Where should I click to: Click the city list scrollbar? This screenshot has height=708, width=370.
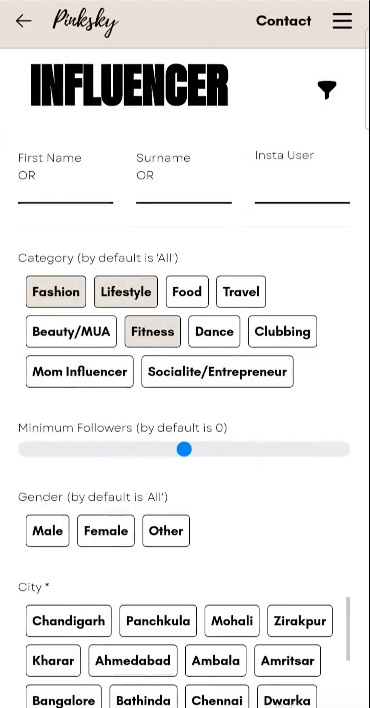click(348, 629)
